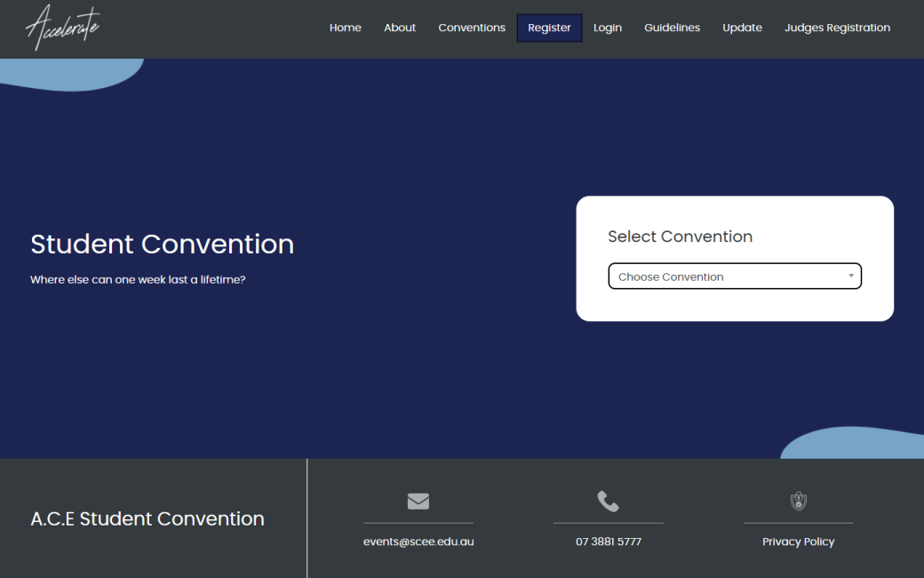Viewport: 924px width, 578px height.
Task: Click the phone handset icon in the footer
Action: click(x=608, y=501)
